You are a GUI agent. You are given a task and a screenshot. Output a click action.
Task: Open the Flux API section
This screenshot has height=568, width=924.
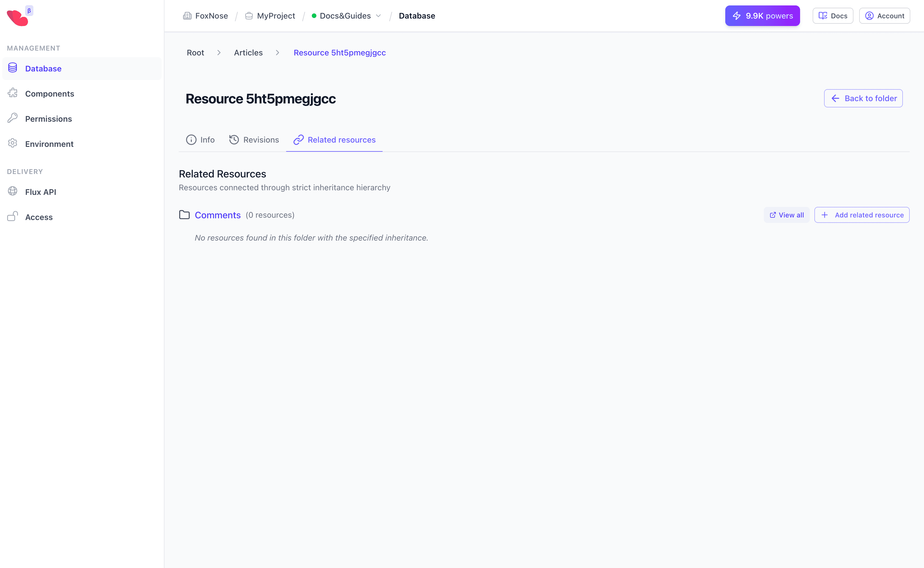point(41,192)
